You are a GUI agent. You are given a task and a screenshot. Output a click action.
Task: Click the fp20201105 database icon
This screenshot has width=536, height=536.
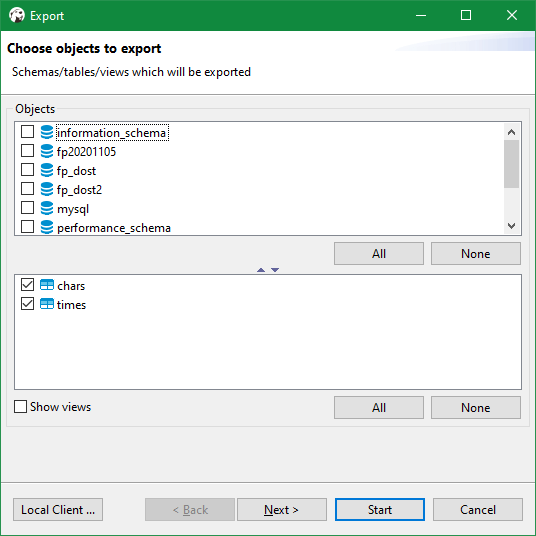pos(47,151)
